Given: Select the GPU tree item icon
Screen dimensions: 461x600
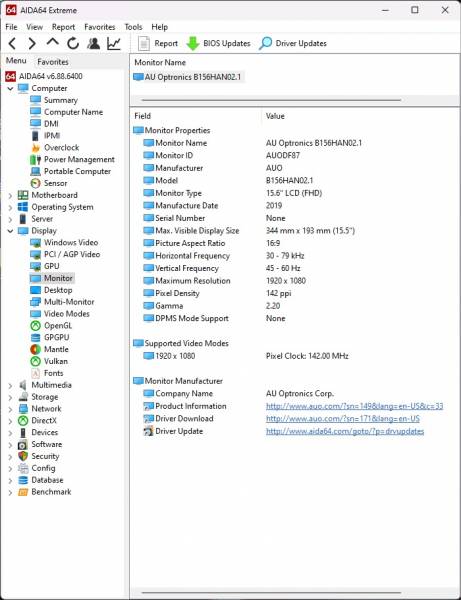Looking at the screenshot, I should click(36, 266).
